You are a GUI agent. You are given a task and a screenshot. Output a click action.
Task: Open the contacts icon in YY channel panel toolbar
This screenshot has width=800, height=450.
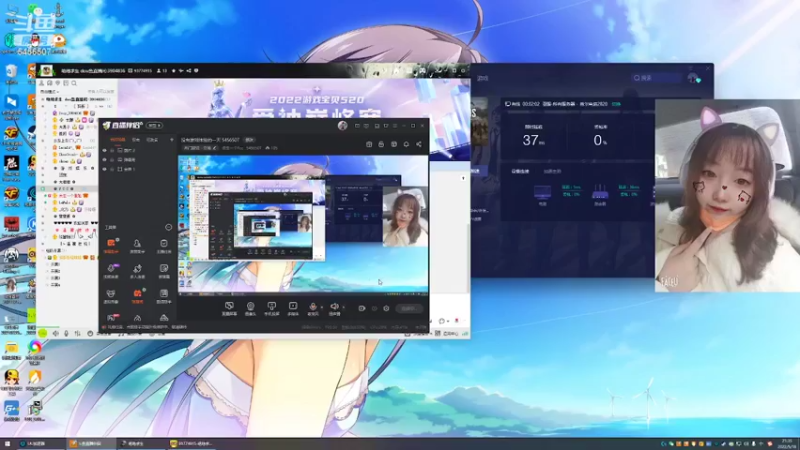pyautogui.click(x=41, y=83)
